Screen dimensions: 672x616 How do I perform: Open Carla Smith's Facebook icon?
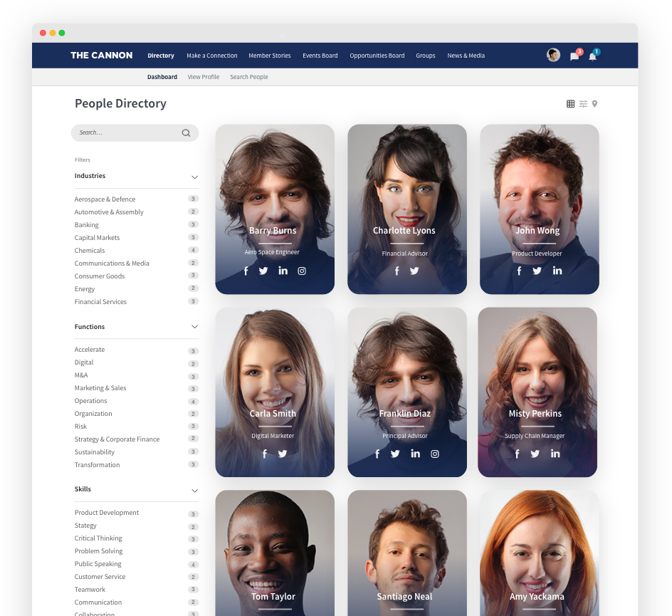pos(264,454)
